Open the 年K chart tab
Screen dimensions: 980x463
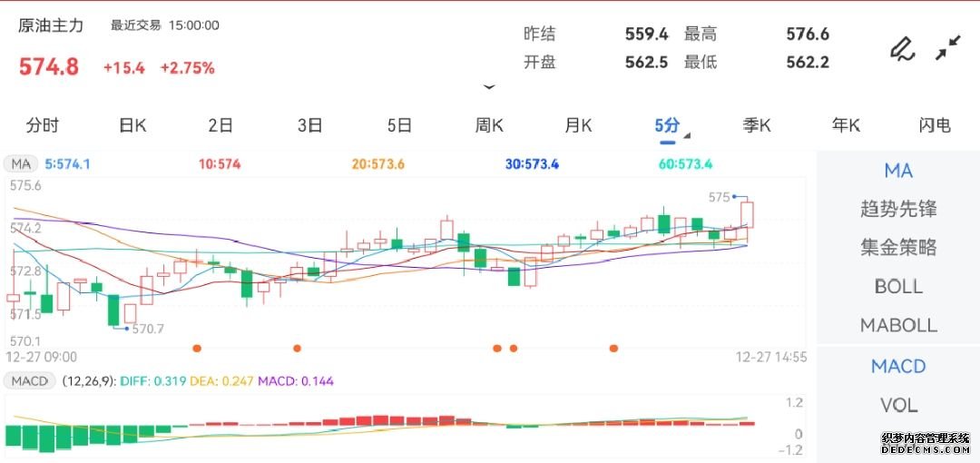coord(846,125)
